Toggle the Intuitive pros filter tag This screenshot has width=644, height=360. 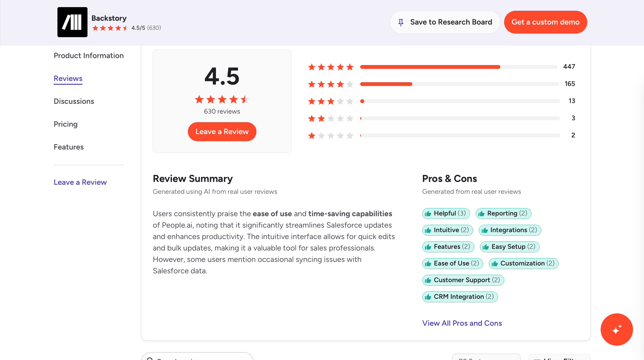447,230
